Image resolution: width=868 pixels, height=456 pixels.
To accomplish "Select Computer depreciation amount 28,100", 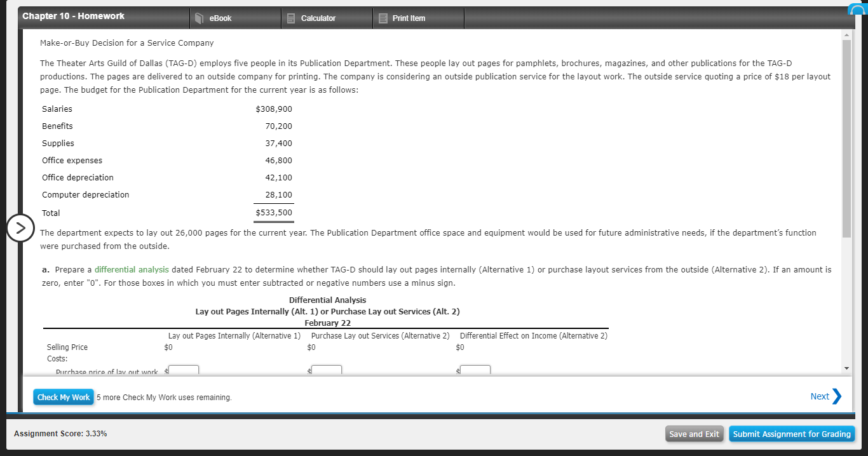I will [278, 195].
